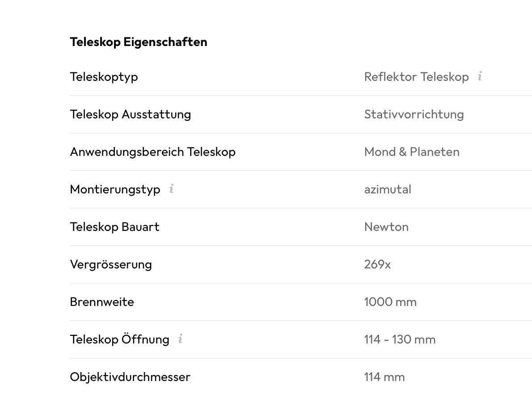Click the Brennweite label
The width and height of the screenshot is (532, 406).
[x=102, y=302]
